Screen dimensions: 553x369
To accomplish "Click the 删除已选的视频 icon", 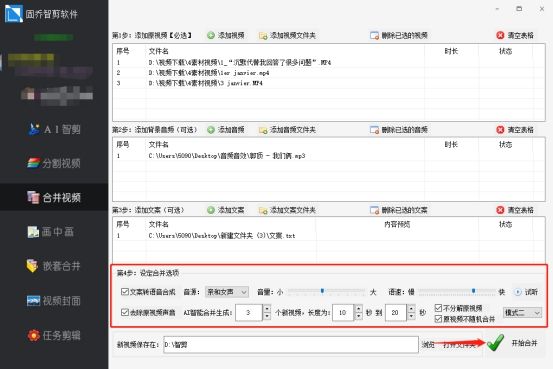I will pos(375,35).
